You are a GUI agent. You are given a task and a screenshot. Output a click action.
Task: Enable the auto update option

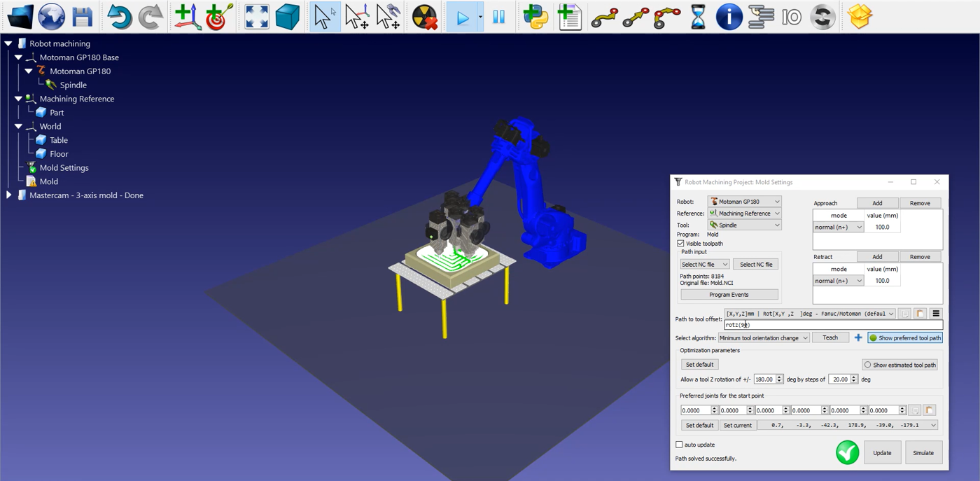[x=679, y=444]
